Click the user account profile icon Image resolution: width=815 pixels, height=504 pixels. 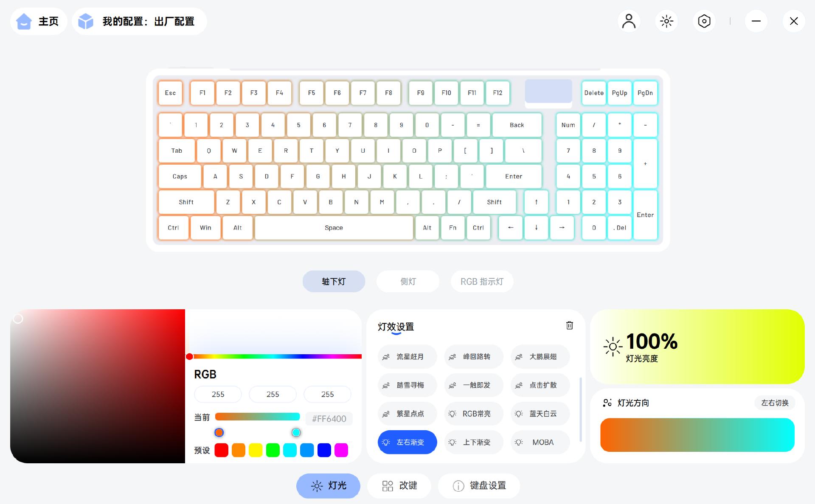pos(629,21)
